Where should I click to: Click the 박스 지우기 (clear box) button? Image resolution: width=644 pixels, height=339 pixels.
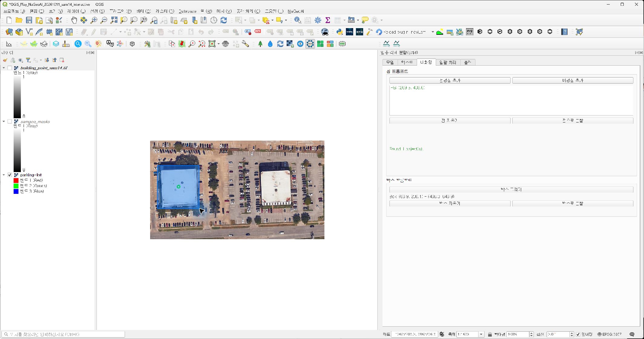coord(450,204)
